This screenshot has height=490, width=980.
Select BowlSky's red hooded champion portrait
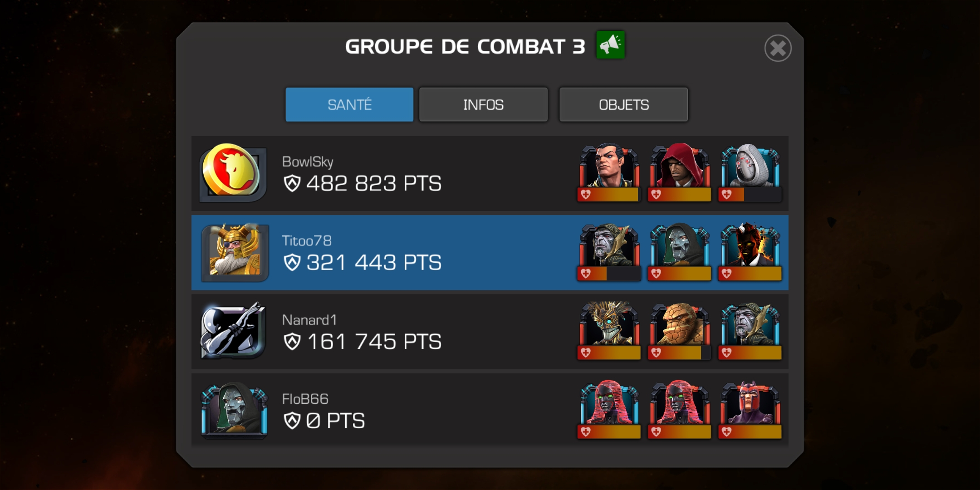click(x=679, y=167)
